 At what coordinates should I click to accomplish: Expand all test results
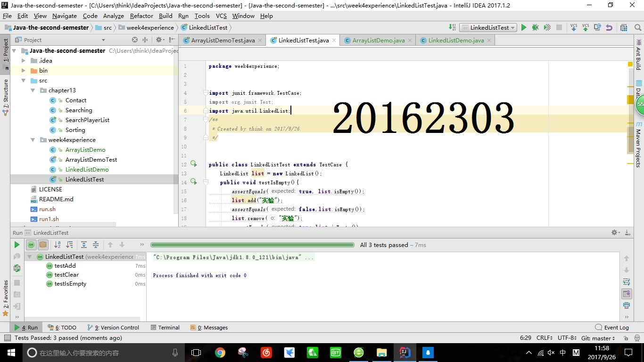pos(83,245)
